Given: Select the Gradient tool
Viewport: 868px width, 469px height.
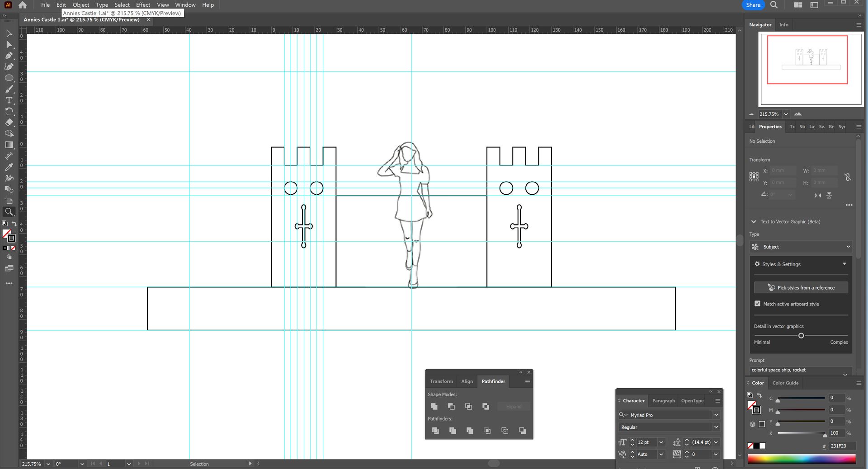Looking at the screenshot, I should [x=9, y=145].
